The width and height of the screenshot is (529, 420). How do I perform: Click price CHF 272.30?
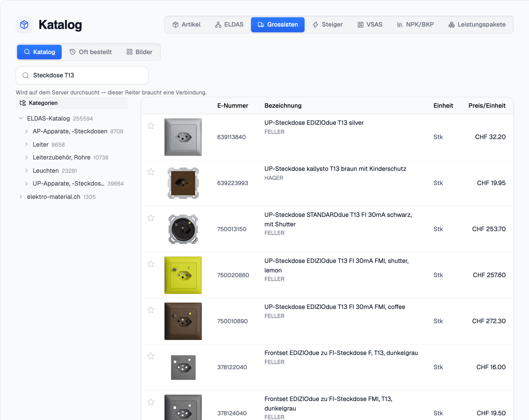(489, 321)
